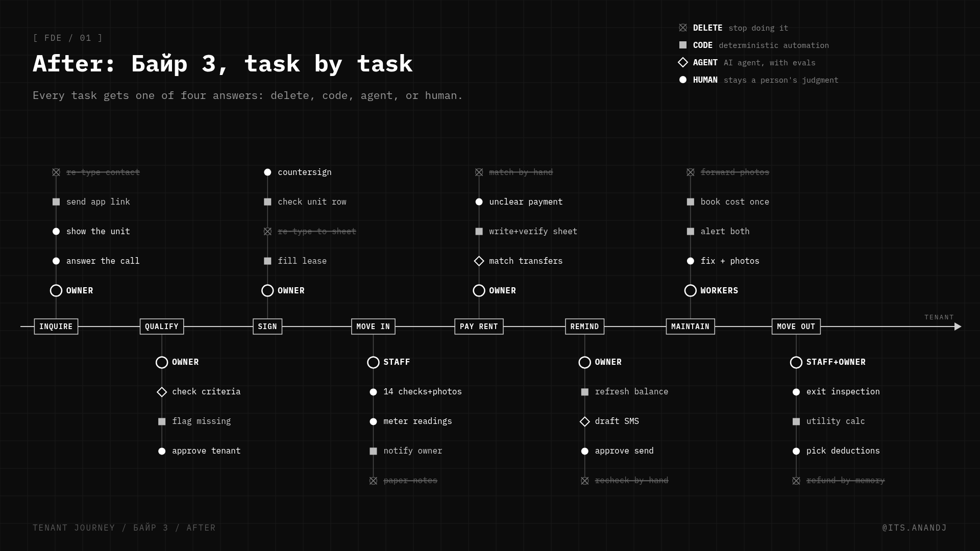Click the dot beside exit inspection

796,392
